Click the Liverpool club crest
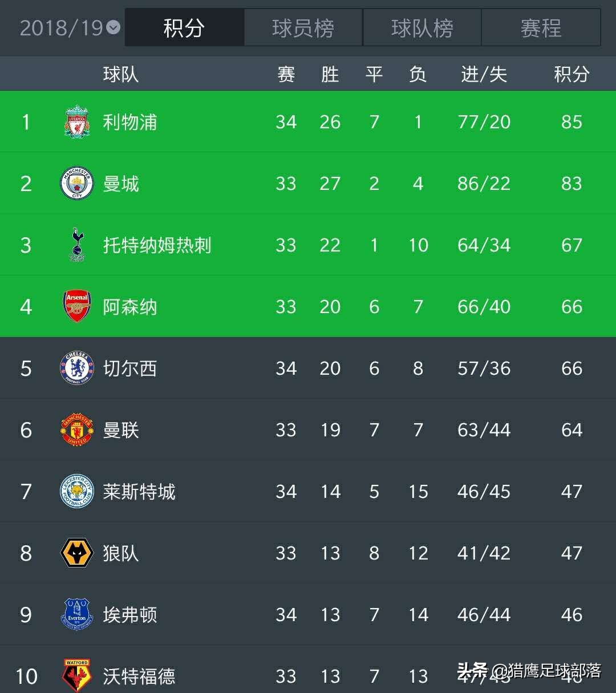616x693 pixels. point(76,121)
